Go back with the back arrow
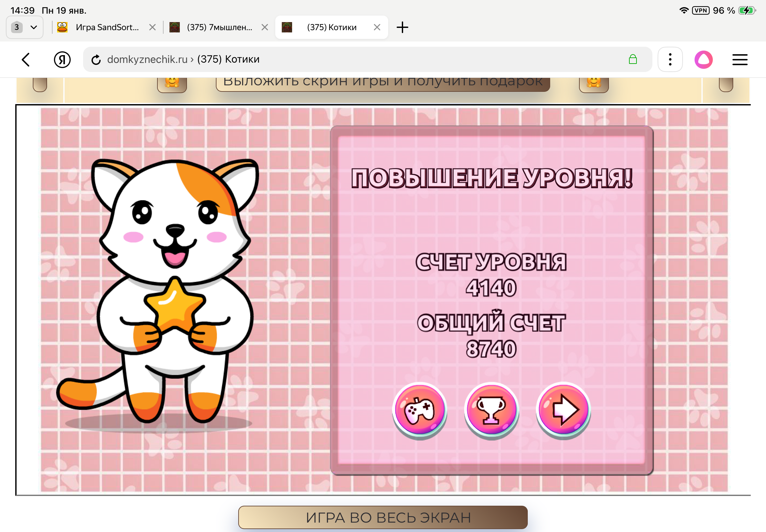This screenshot has height=532, width=766. coord(26,60)
